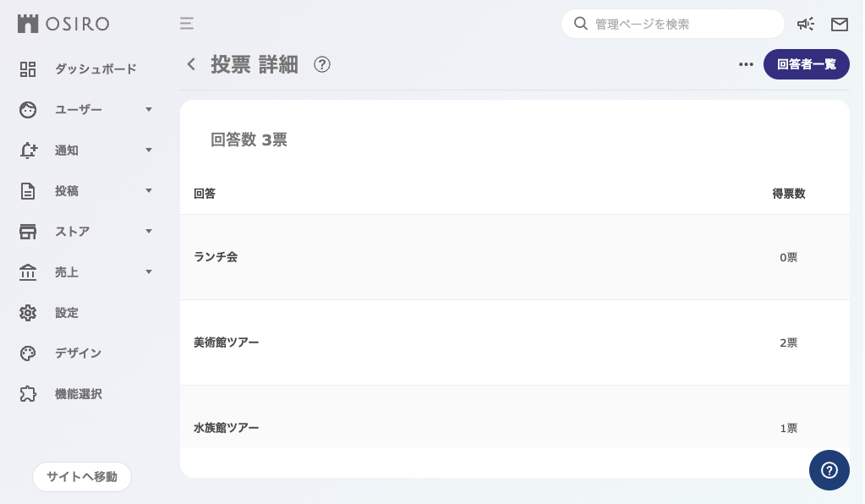This screenshot has height=504, width=865.
Task: Select the ダッシュボード menu item
Action: 97,68
